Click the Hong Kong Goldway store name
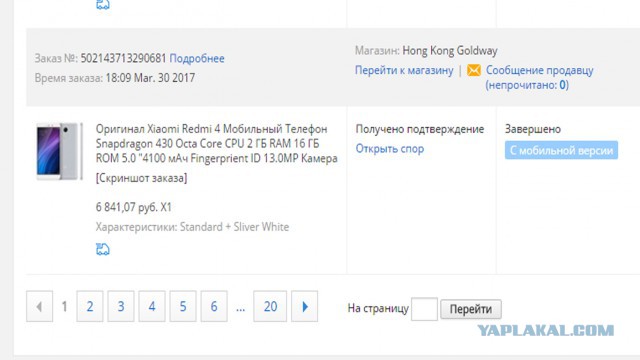Screen dimensions: 640x360 (x=450, y=51)
